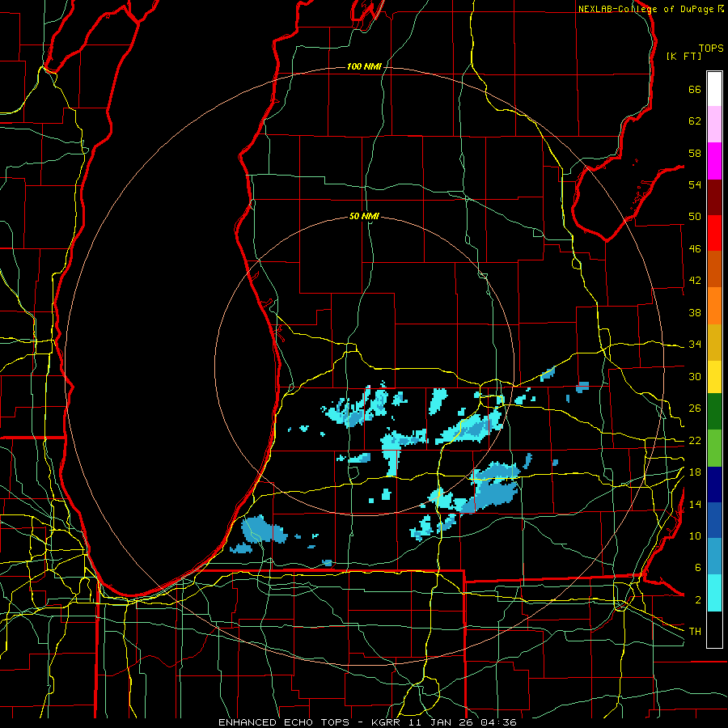Click the legend value 22
Viewport: 728px width, 728px height.
pyautogui.click(x=695, y=441)
